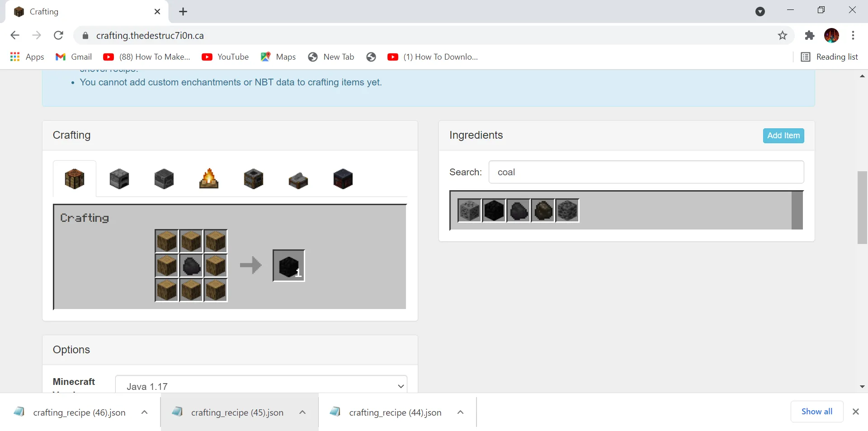868x431 pixels.
Task: Pick the Block of Coal from search results
Action: [494, 211]
